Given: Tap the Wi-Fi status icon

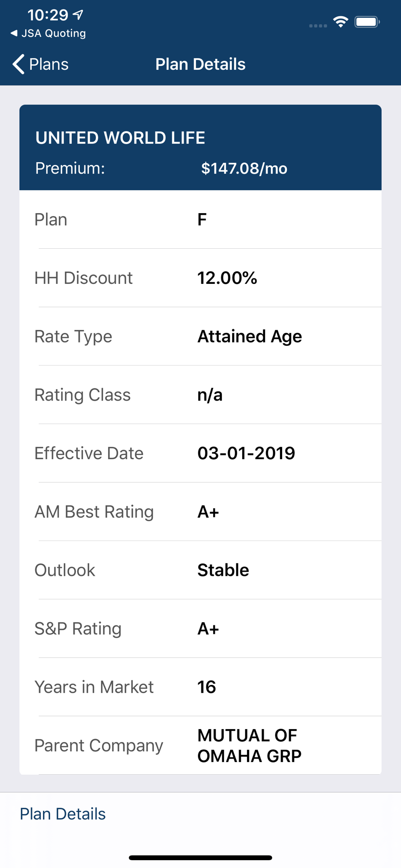Looking at the screenshot, I should click(x=341, y=21).
